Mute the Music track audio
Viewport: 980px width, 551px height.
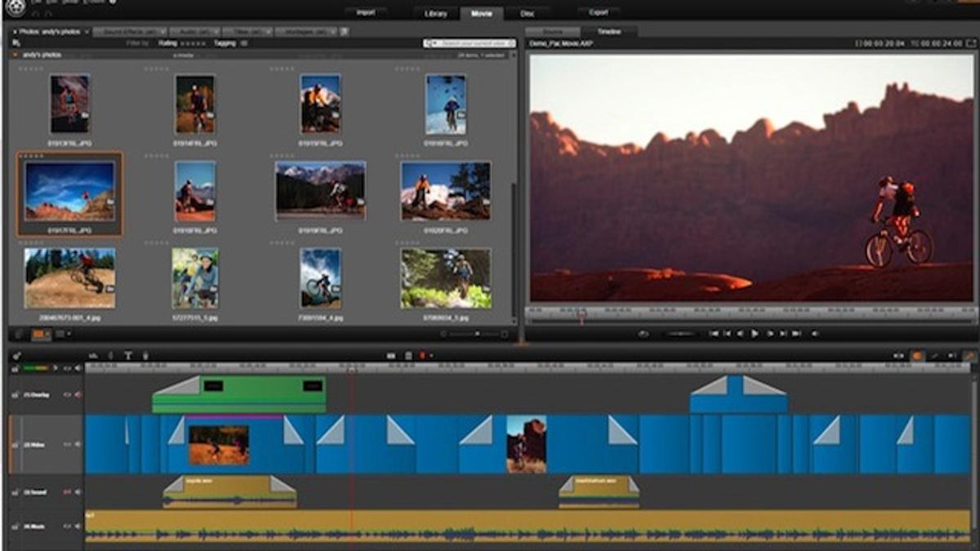(x=78, y=527)
